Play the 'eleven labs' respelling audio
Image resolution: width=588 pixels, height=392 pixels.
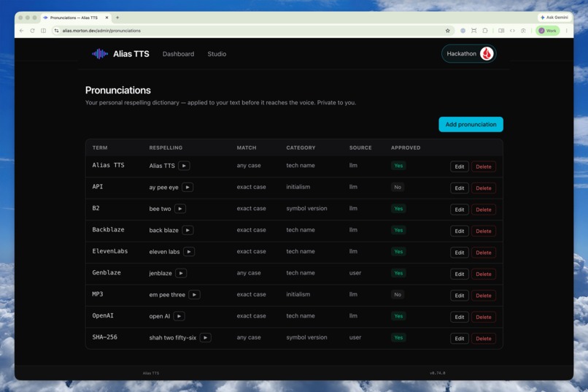coord(189,252)
